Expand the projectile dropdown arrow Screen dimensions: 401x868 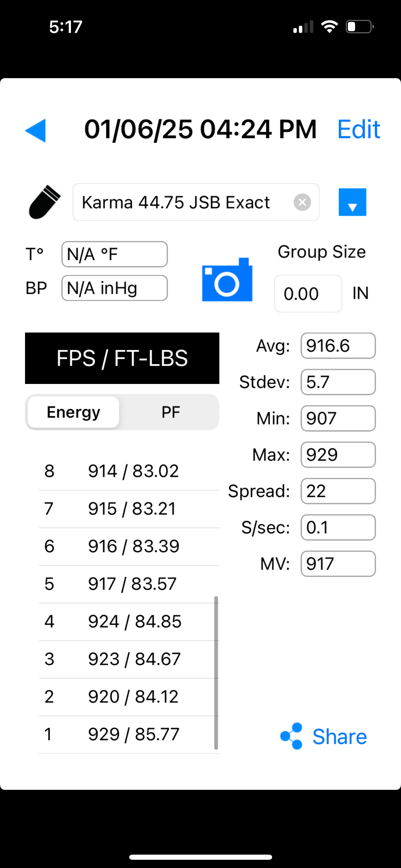[x=352, y=202]
